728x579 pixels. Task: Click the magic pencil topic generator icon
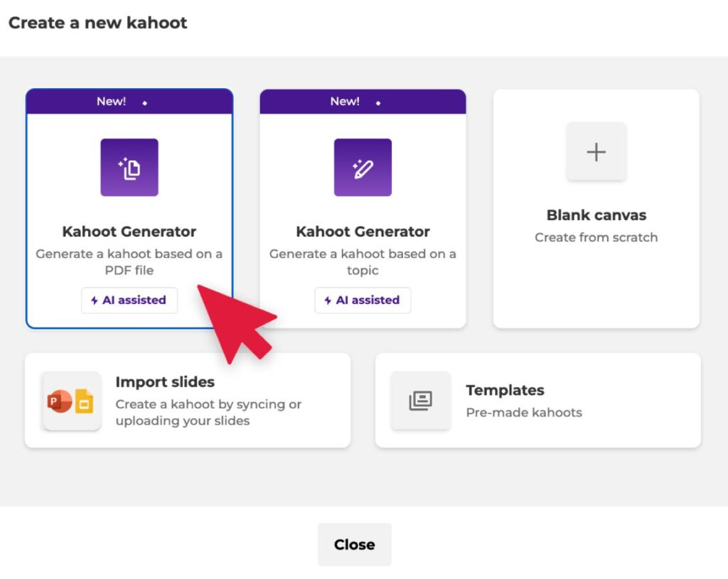(363, 168)
